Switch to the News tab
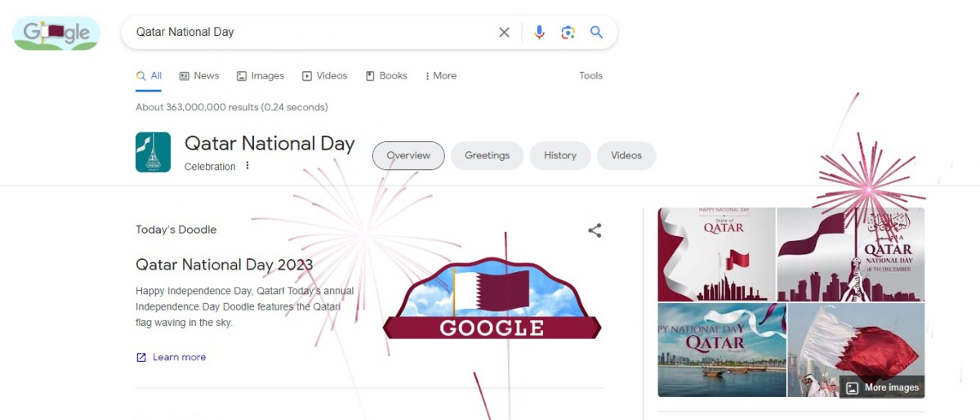This screenshot has width=980, height=420. pos(199,76)
